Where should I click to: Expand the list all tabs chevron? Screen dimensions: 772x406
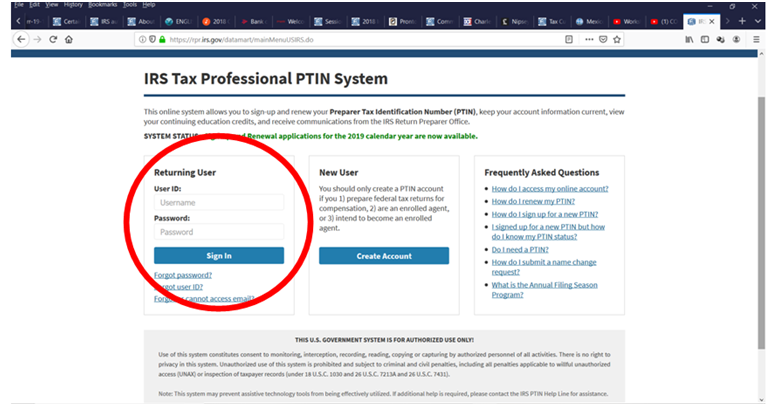(x=758, y=21)
